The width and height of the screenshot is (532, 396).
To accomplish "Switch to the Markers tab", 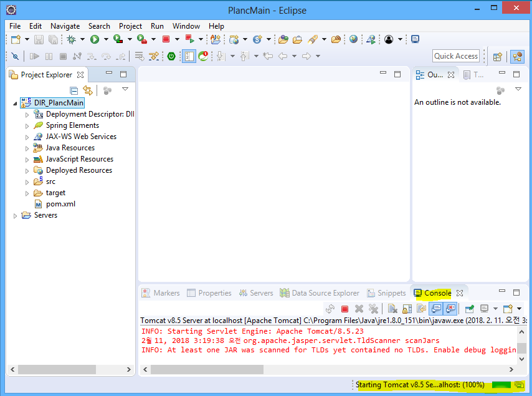I will (161, 293).
